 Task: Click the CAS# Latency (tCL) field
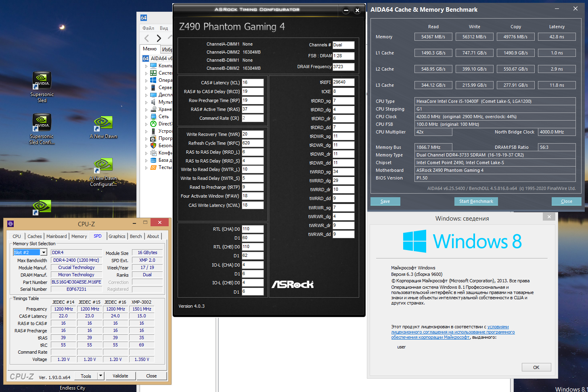[x=253, y=83]
